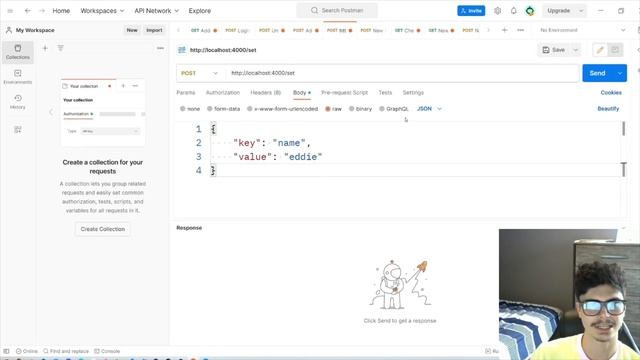
Task: Create new collection with plus icon
Action: tap(45, 48)
